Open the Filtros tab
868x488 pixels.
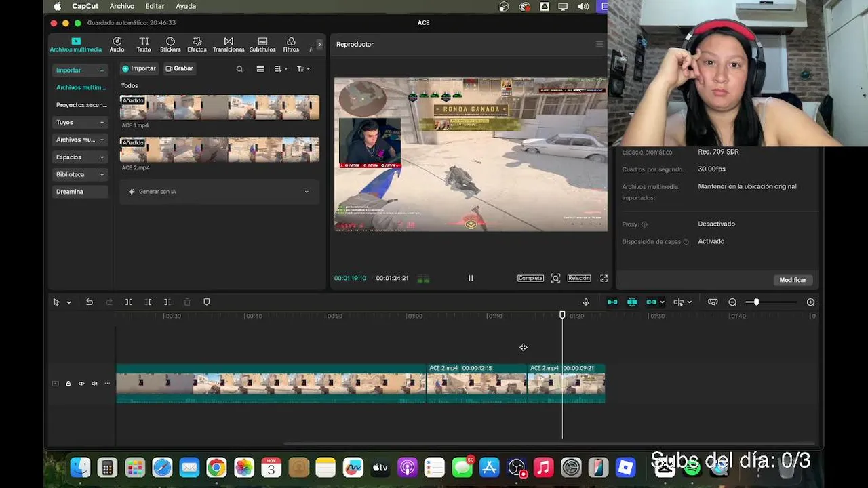pos(291,45)
